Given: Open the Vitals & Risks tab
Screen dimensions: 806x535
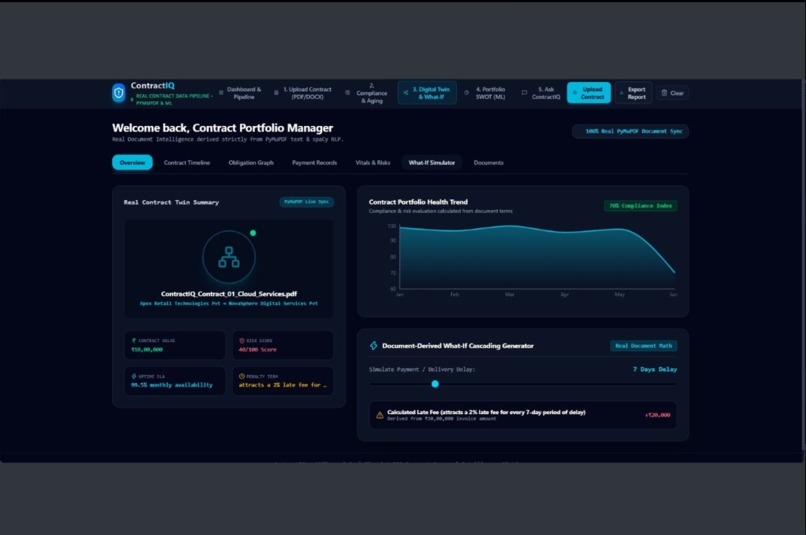Looking at the screenshot, I should [x=373, y=162].
